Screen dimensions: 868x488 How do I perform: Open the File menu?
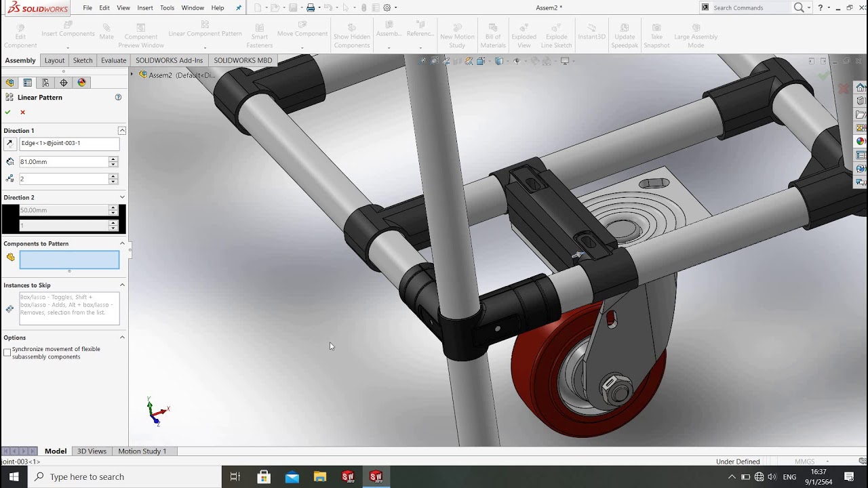point(87,7)
